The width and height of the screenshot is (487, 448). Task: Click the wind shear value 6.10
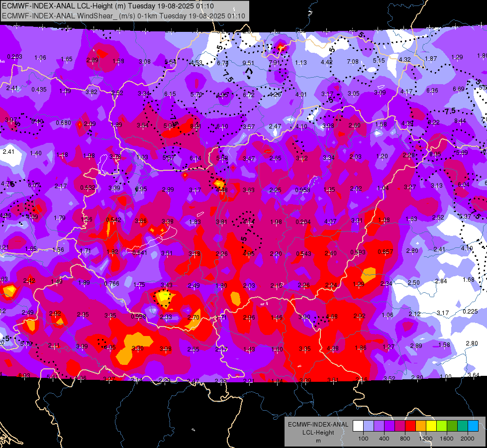(222, 126)
